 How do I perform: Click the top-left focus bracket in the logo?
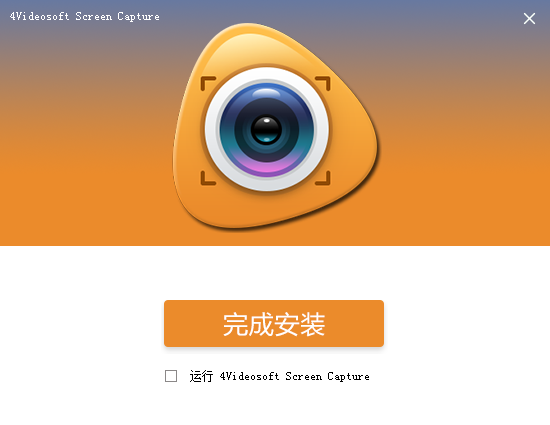(208, 83)
